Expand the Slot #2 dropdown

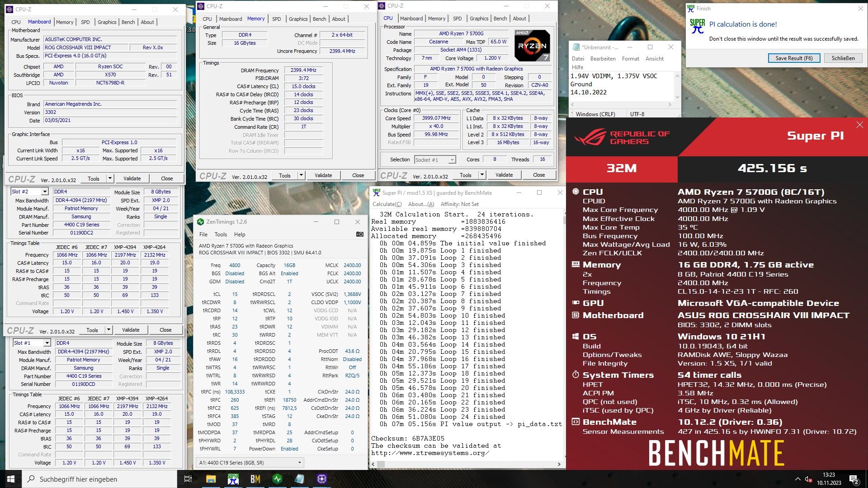(44, 192)
